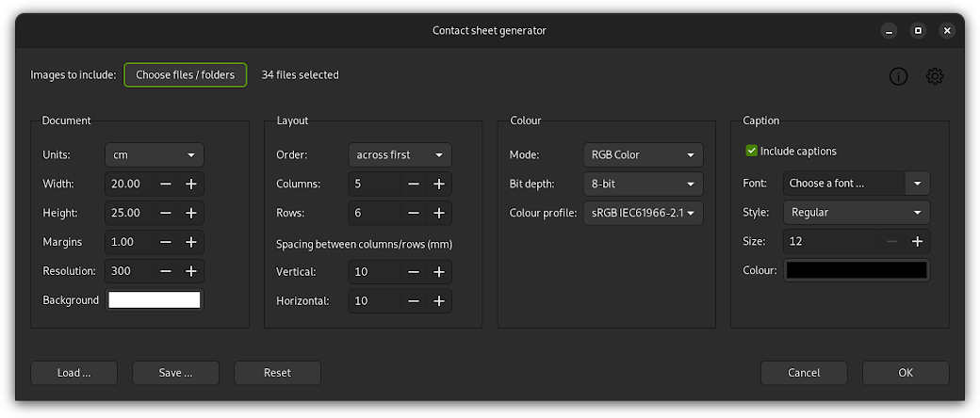Open the info icon in top right
Screen dimensions: 980x418
click(898, 76)
